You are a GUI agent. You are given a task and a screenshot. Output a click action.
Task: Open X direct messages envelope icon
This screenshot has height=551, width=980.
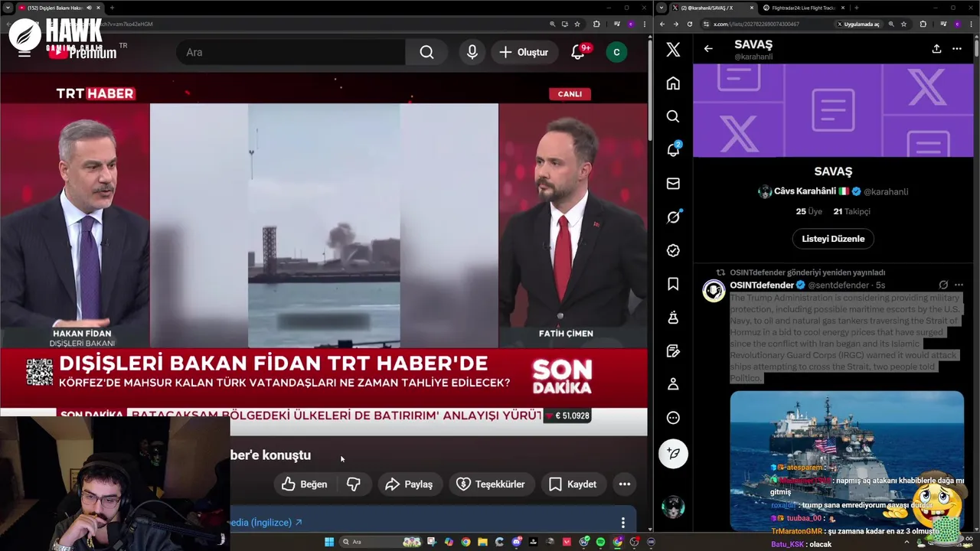point(673,184)
